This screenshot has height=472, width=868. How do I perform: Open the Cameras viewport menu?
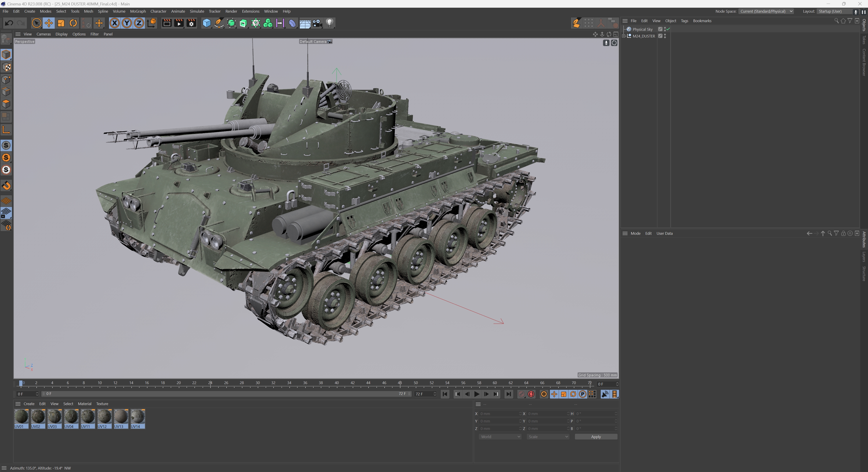(x=43, y=34)
